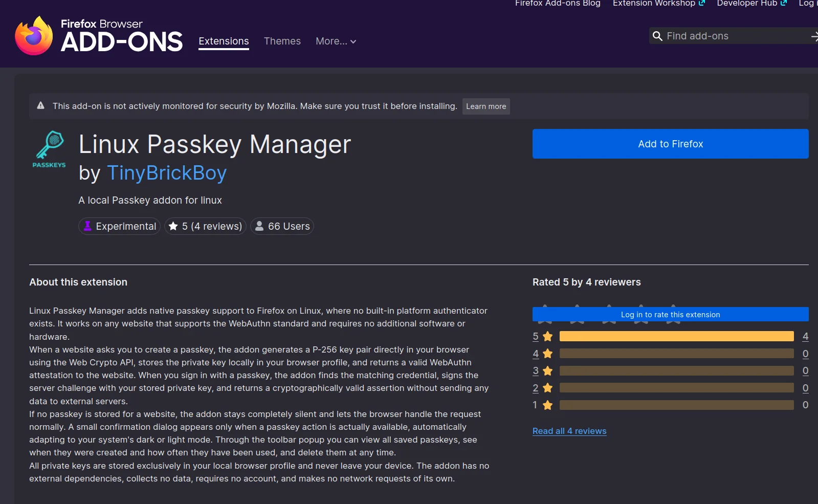Click Add to Firefox button
The height and width of the screenshot is (504, 818).
pos(670,144)
